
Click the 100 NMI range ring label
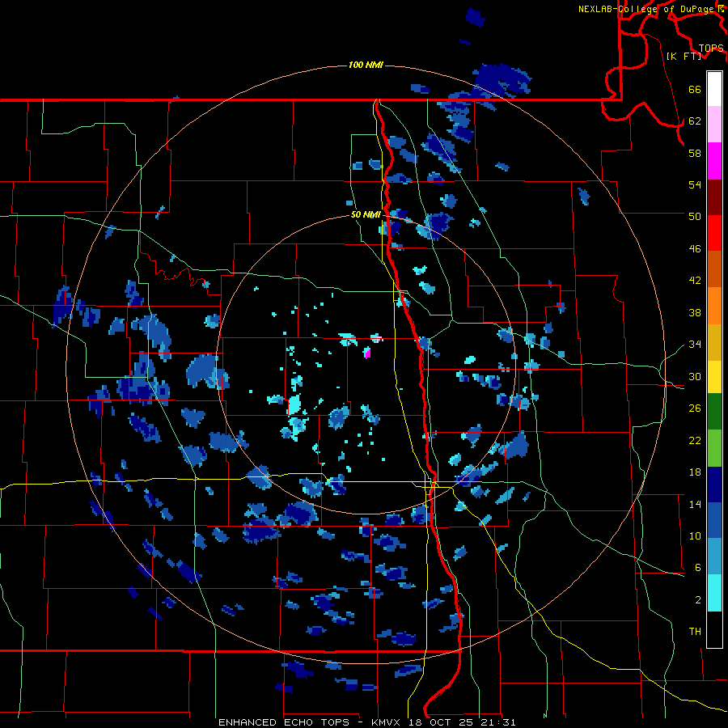tap(366, 65)
